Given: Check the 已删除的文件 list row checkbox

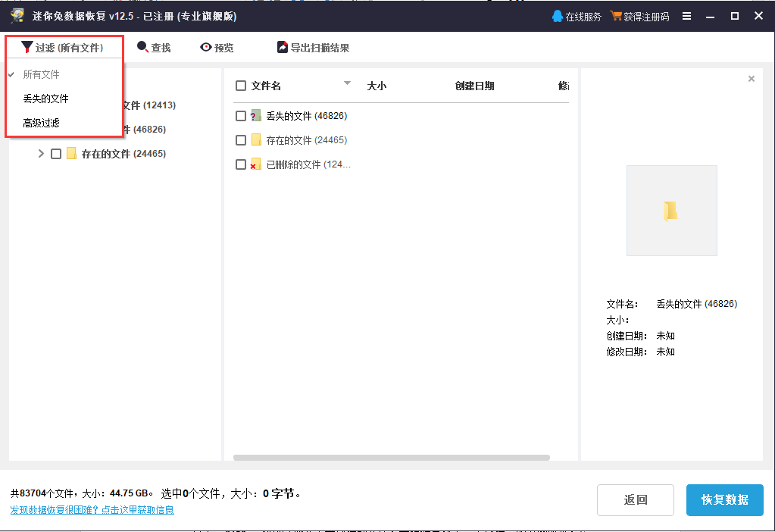Looking at the screenshot, I should click(241, 164).
